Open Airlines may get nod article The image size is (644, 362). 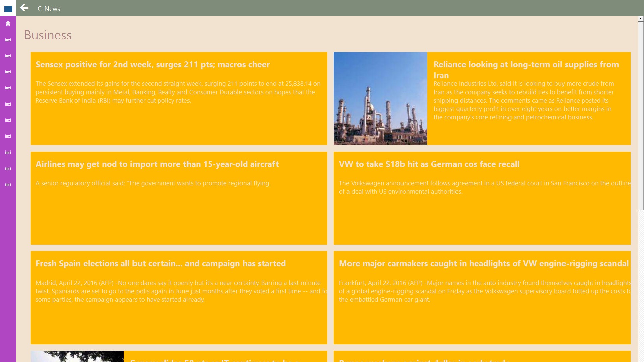157,164
